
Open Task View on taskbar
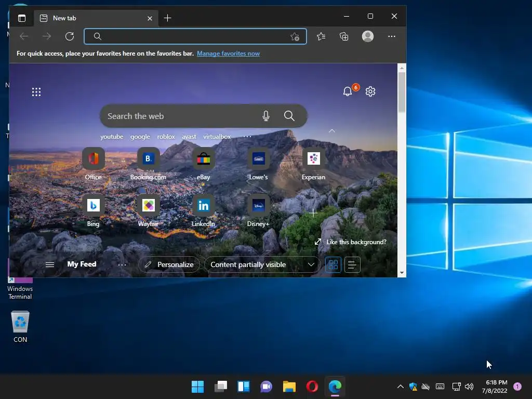[220, 387]
